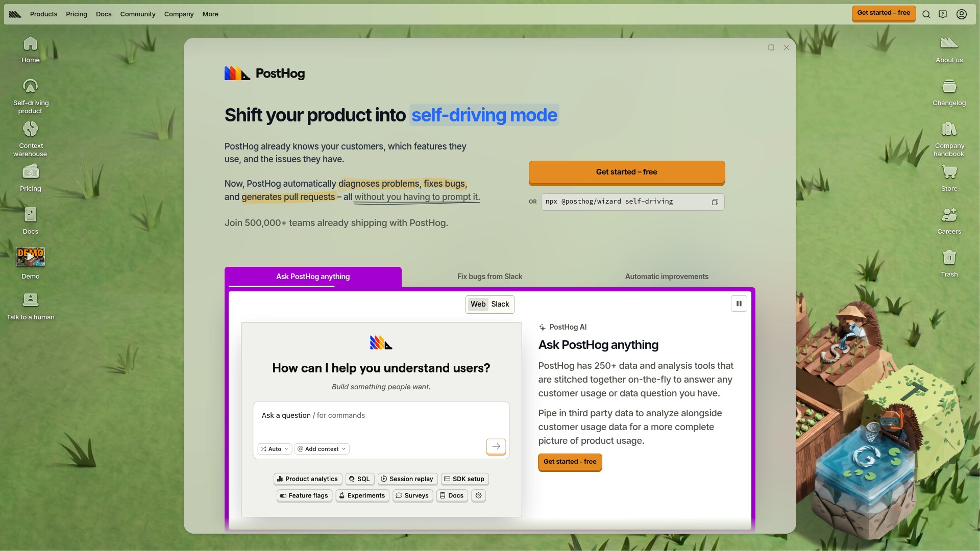Open the Talk to a human icon
This screenshot has width=980, height=551.
coord(31,307)
